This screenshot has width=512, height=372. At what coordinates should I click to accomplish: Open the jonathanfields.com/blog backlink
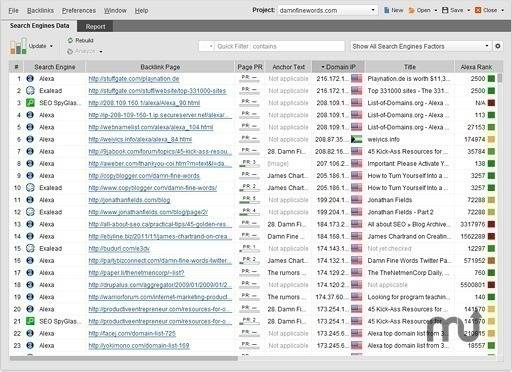(129, 200)
